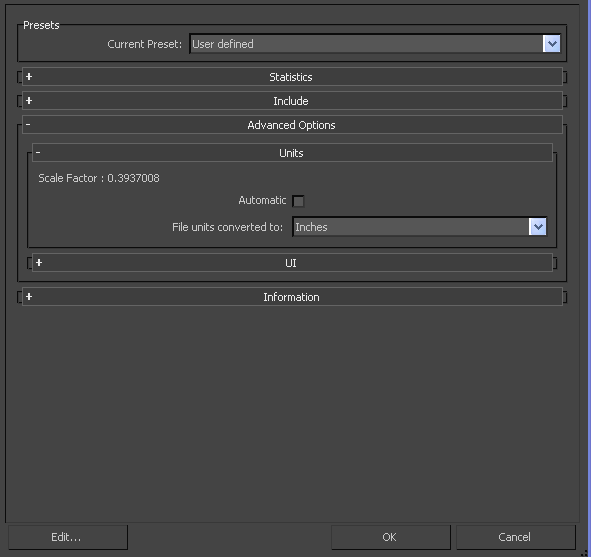
Task: Click the UI rollout title text
Action: (291, 263)
